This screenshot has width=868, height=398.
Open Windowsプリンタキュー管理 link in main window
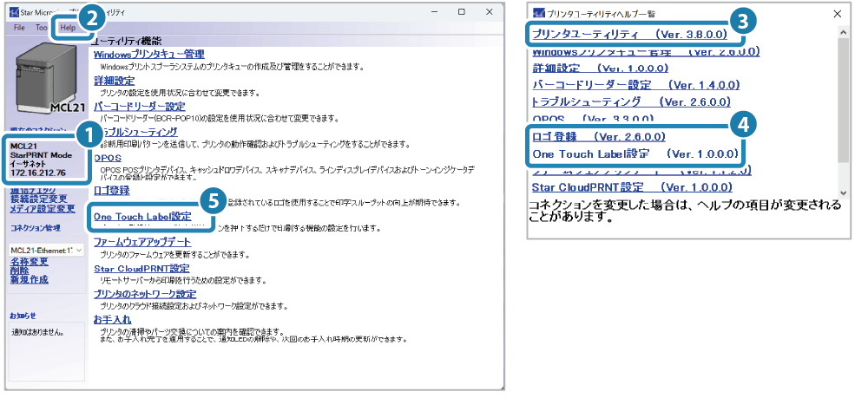tap(149, 54)
